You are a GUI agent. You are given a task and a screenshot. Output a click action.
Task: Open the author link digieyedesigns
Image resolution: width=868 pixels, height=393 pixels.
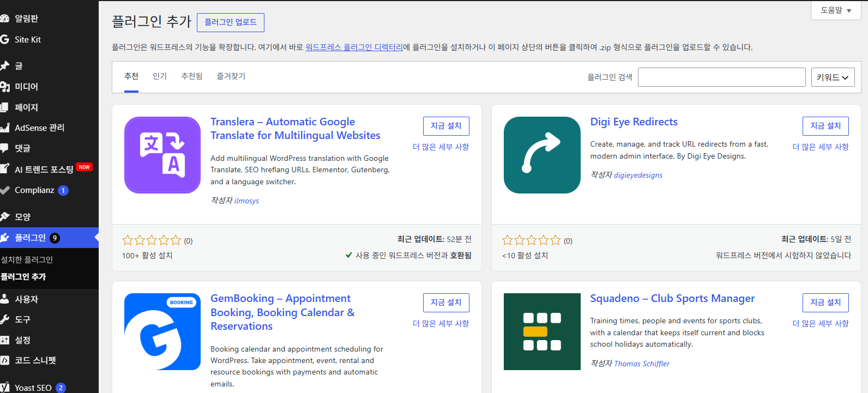tap(638, 175)
